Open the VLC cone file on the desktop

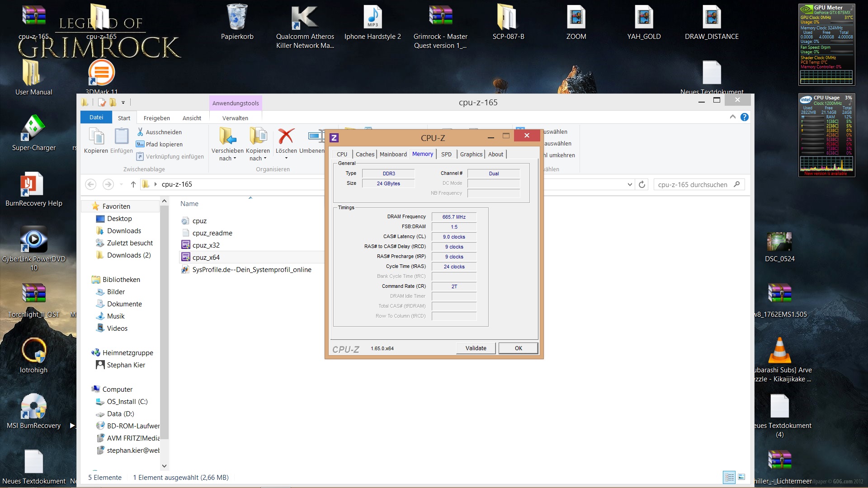click(x=779, y=351)
